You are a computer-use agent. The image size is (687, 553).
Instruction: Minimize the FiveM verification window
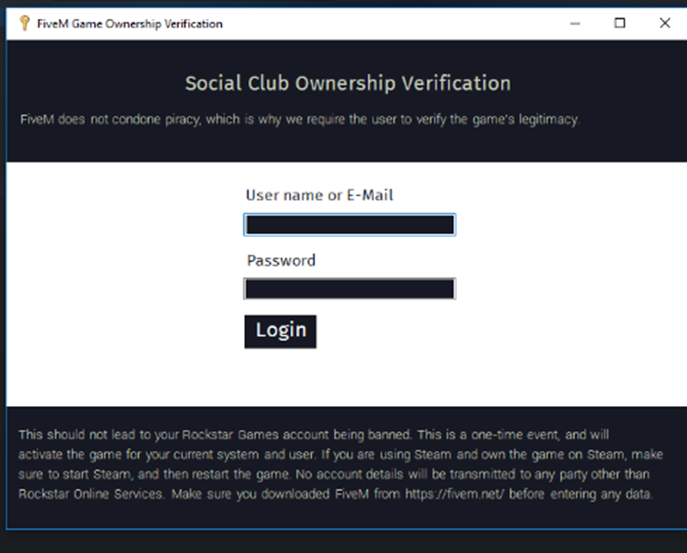575,23
